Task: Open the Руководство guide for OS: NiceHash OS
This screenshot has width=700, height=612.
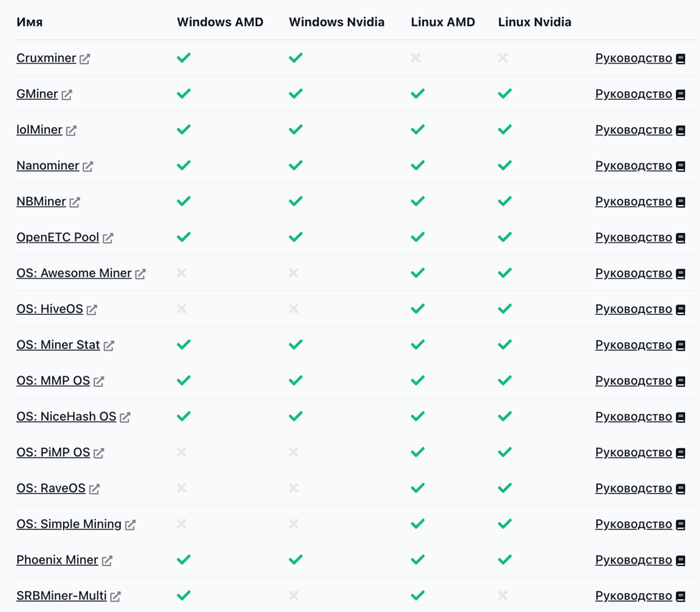Action: click(633, 417)
